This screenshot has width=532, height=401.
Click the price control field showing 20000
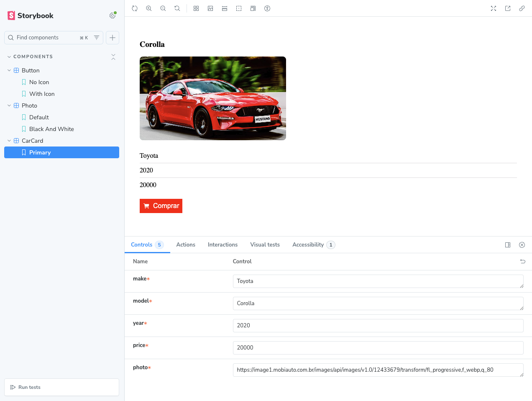(378, 348)
